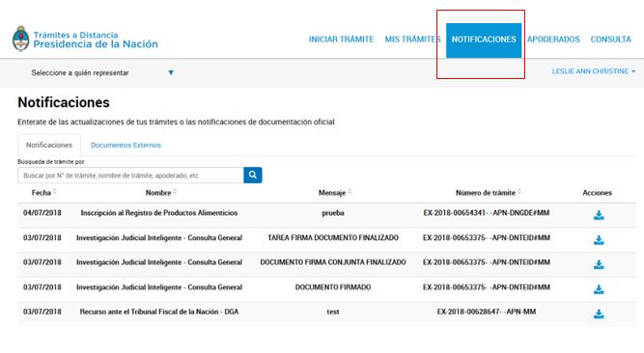The width and height of the screenshot is (644, 353).
Task: Switch to the Notificaciones tab
Action: 49,145
